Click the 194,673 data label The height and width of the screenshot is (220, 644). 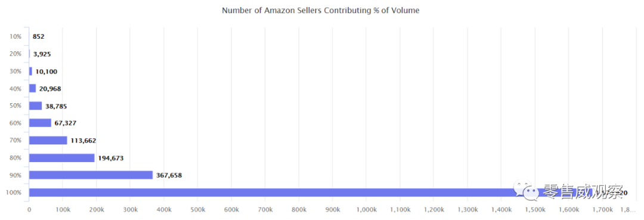point(111,158)
